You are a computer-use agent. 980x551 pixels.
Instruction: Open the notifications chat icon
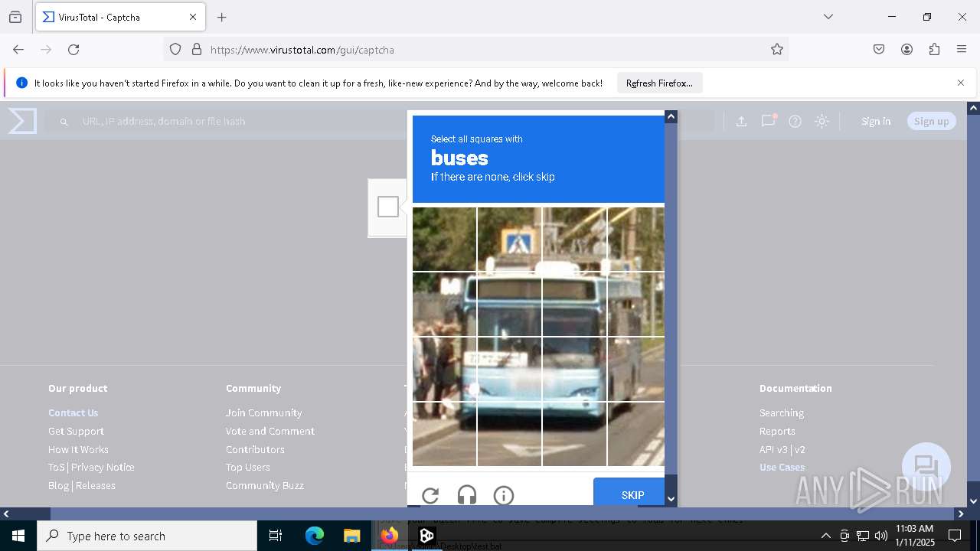(768, 121)
